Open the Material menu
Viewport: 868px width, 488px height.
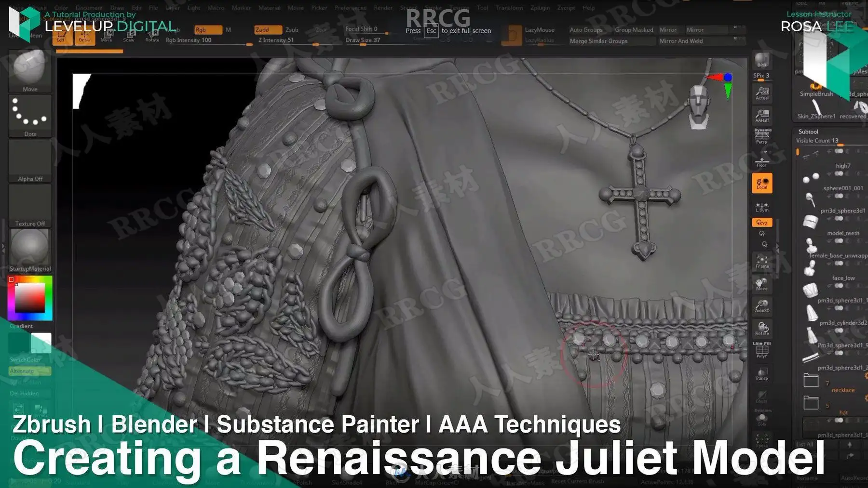coord(269,8)
